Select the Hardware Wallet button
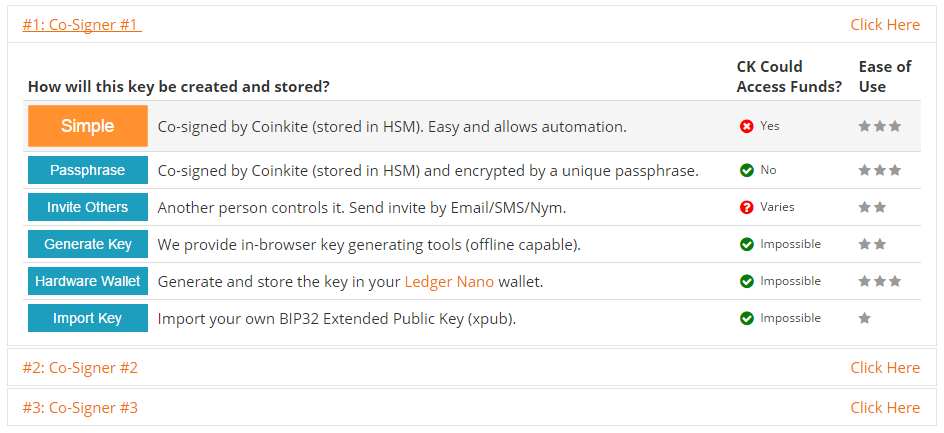This screenshot has height=433, width=944. [88, 281]
